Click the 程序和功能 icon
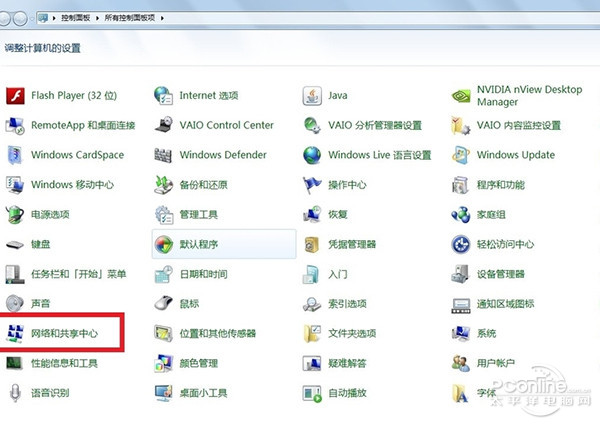 click(x=461, y=185)
